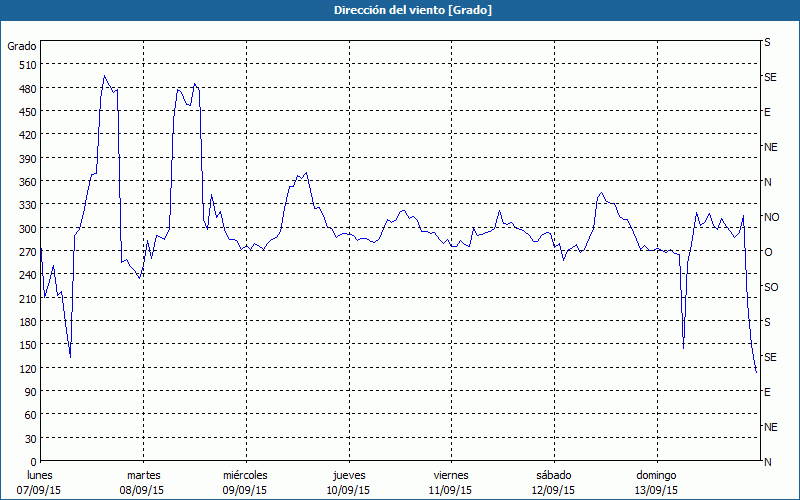Image resolution: width=800 pixels, height=500 pixels.
Task: Click the 12/09/15 date label
Action: point(553,490)
